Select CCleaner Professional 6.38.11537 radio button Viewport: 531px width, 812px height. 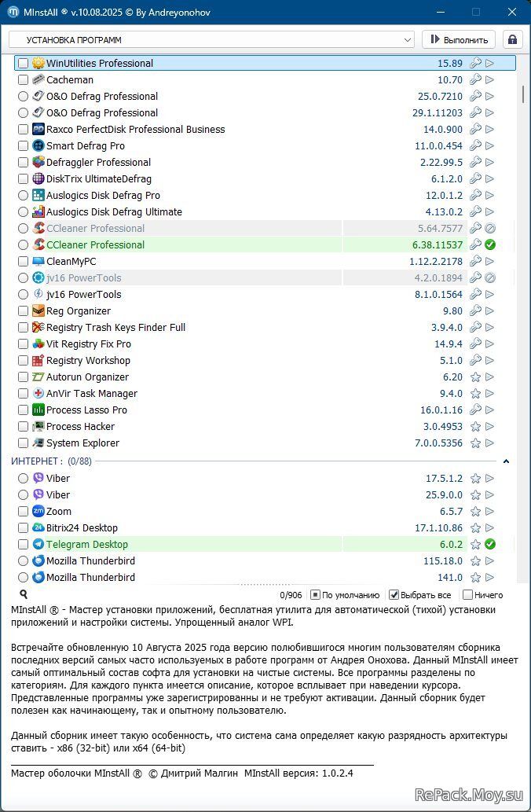(23, 245)
